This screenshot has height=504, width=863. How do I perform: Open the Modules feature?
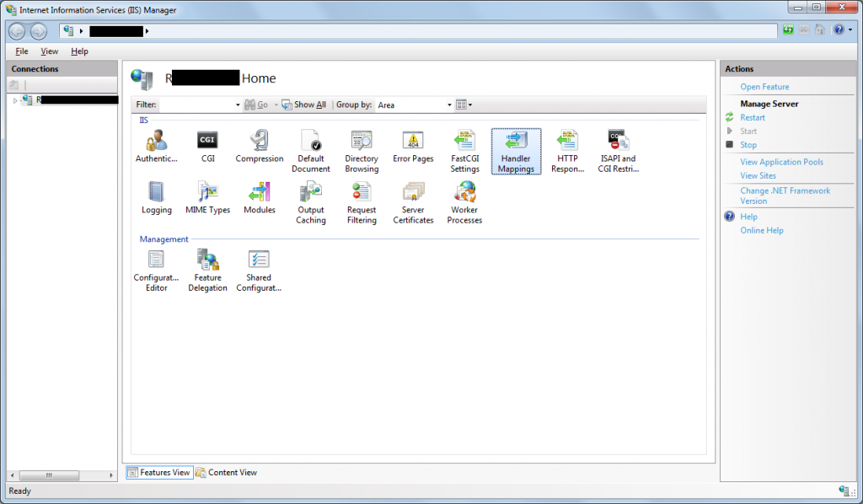click(x=260, y=198)
